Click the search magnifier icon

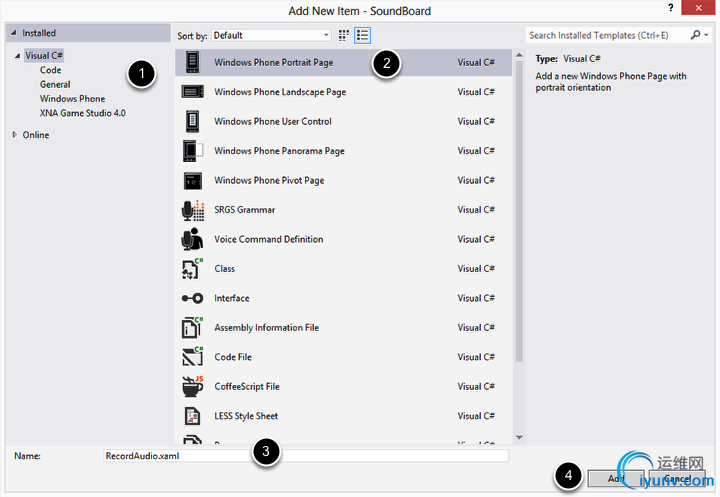(x=695, y=35)
